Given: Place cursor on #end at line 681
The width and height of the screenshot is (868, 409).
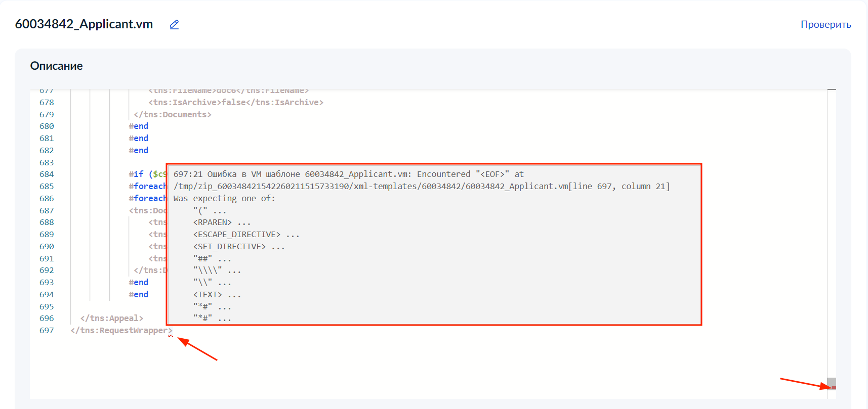Looking at the screenshot, I should pyautogui.click(x=139, y=139).
